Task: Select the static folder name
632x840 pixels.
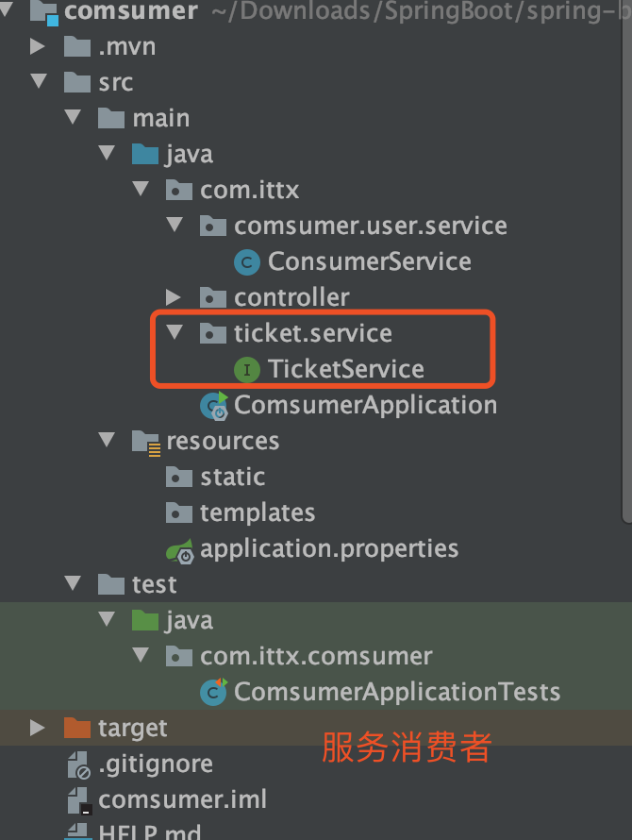Action: pyautogui.click(x=232, y=478)
